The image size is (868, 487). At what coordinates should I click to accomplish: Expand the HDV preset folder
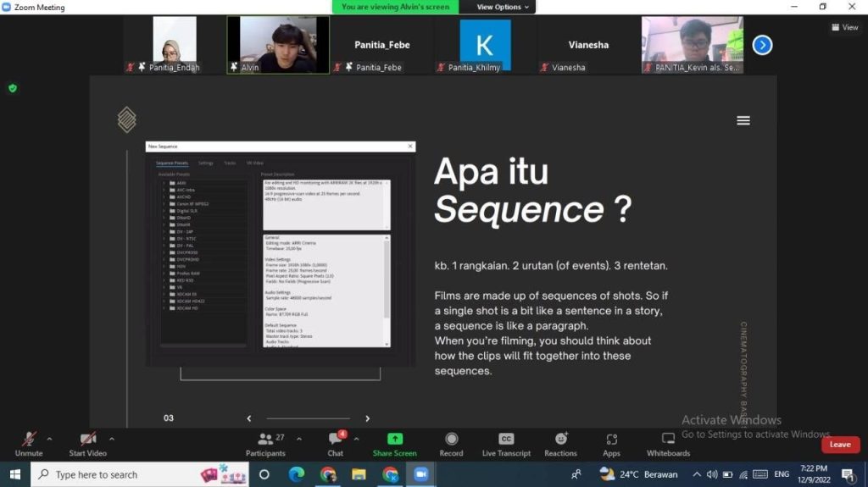pos(164,266)
